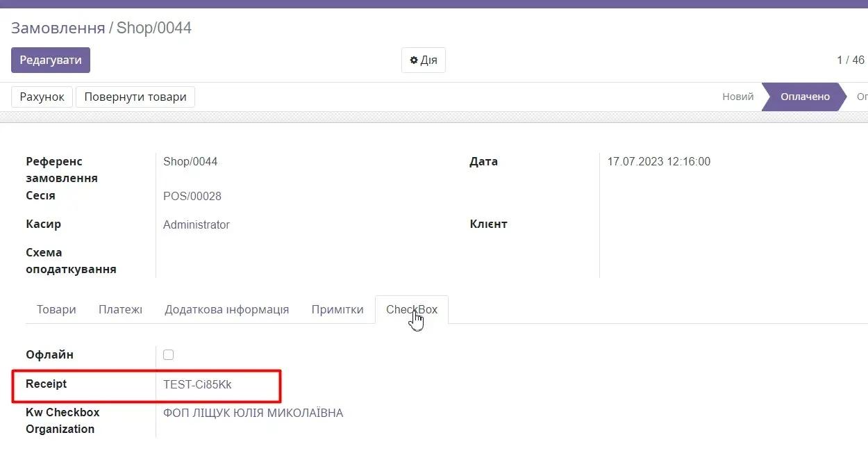
Task: Open the Дія action dropdown
Action: pos(423,60)
